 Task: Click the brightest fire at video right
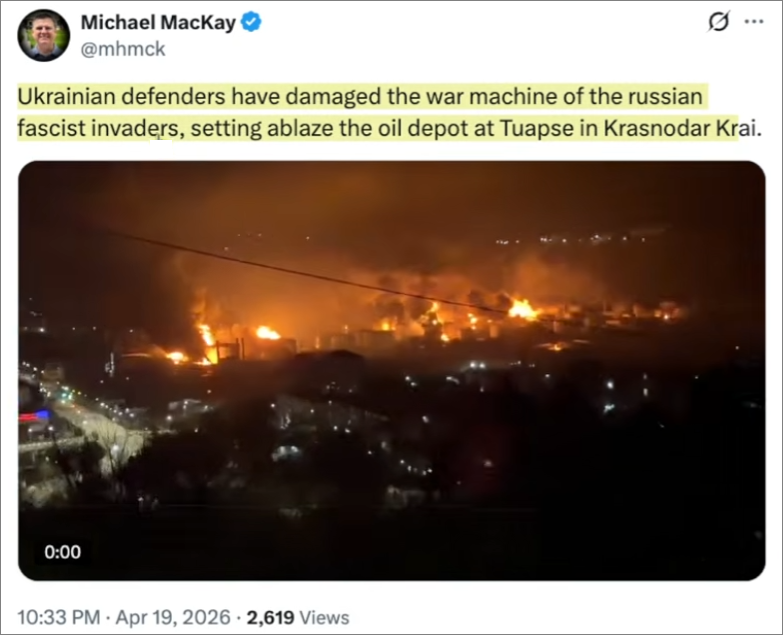(x=522, y=310)
